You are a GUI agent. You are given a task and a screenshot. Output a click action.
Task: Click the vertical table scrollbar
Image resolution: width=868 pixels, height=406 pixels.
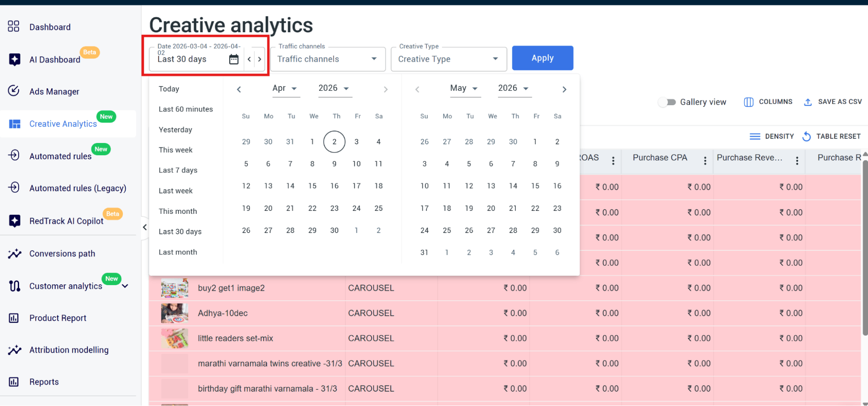point(865,248)
